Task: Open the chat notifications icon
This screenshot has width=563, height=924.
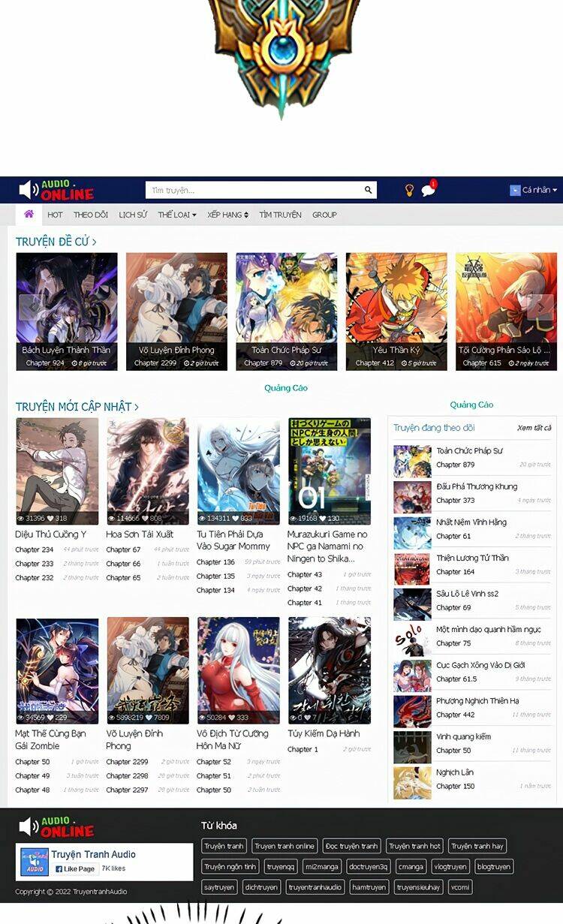Action: click(428, 191)
